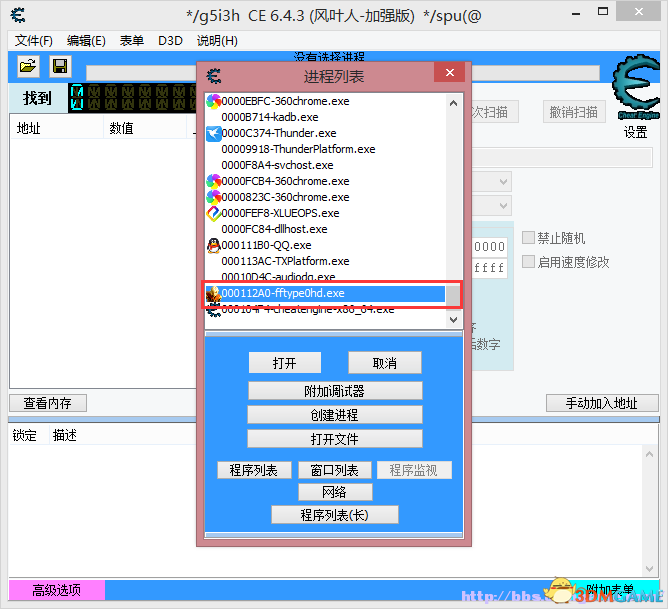
Task: Click the 打开文件 button
Action: (335, 439)
